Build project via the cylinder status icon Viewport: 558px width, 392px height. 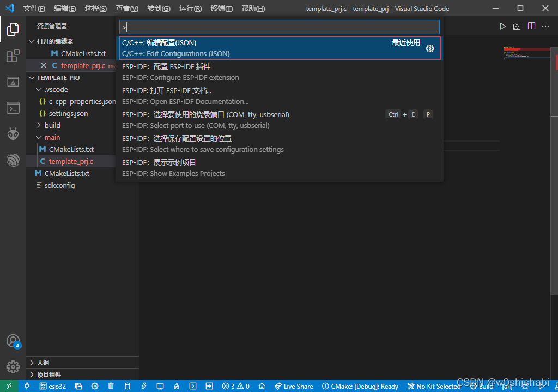(x=127, y=386)
